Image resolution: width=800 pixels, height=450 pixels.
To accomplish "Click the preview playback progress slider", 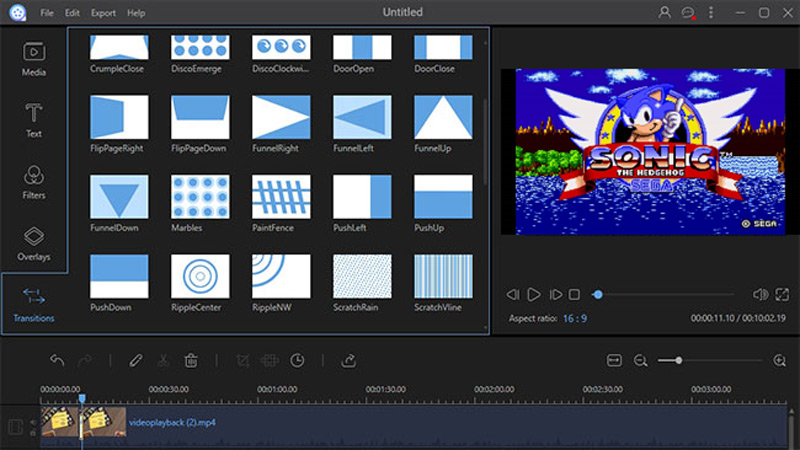I will (663, 294).
